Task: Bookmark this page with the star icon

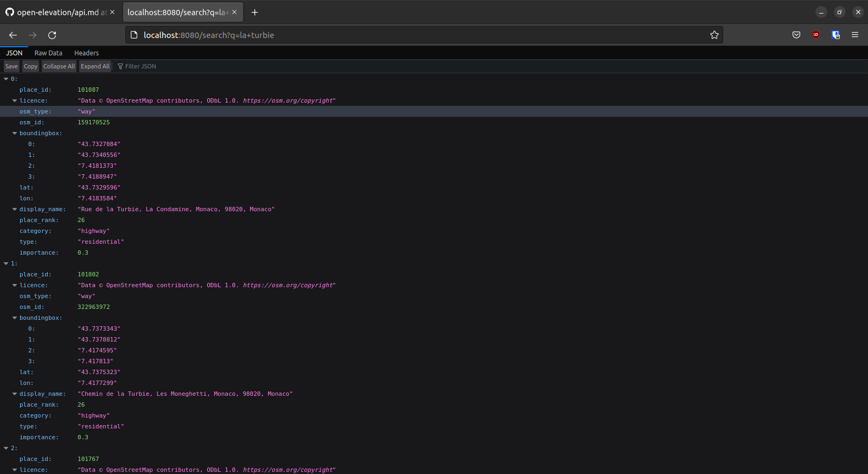Action: point(714,35)
